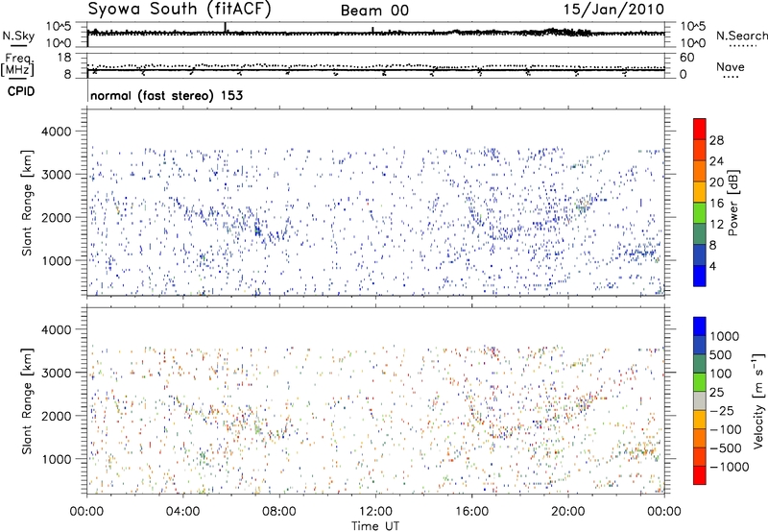Click the '16:00' time tick label
Image resolution: width=768 pixels, height=532 pixels.
pos(471,512)
